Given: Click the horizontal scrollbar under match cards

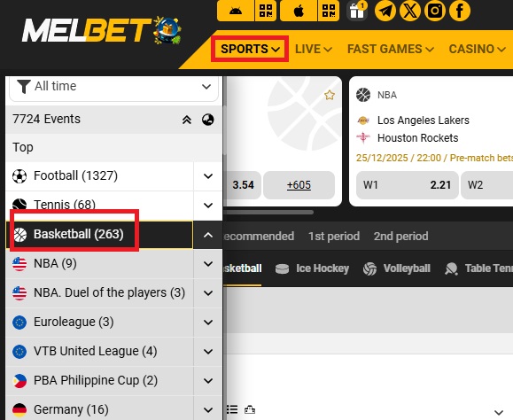Looking at the screenshot, I should tap(268, 213).
